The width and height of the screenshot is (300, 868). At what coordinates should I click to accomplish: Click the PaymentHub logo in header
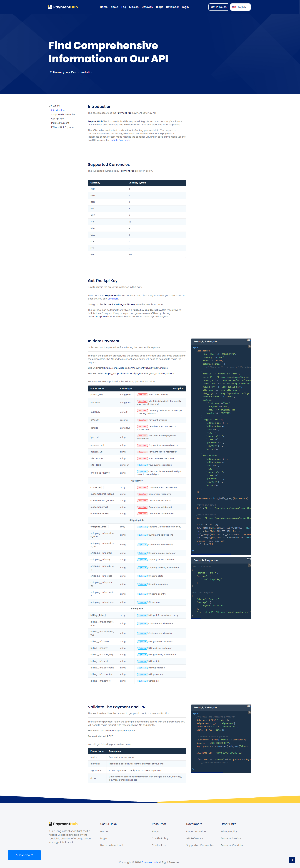click(x=63, y=7)
